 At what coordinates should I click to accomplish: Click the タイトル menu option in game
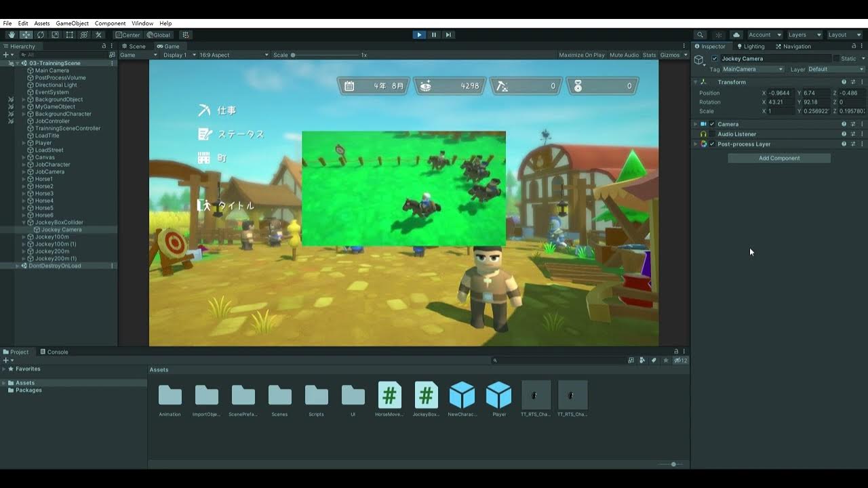click(226, 205)
